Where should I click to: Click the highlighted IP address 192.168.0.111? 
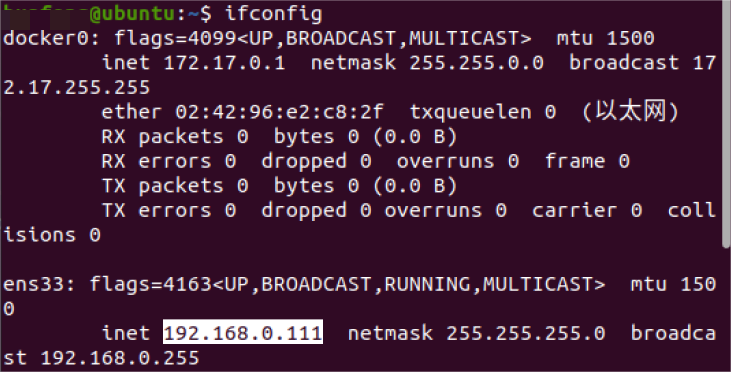click(x=242, y=333)
